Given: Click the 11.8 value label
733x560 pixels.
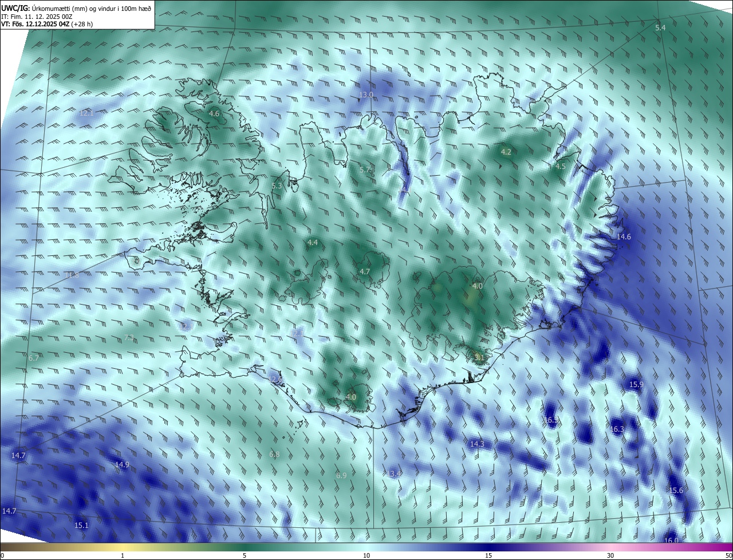Looking at the screenshot, I should coord(72,275).
